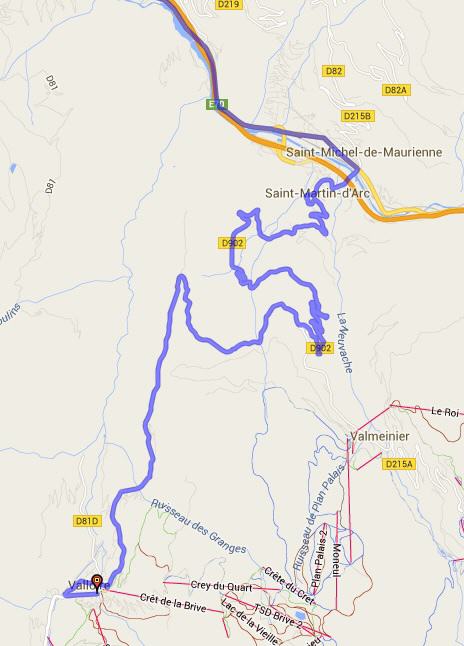Select the D215A road badge near Valmeinier
Image resolution: width=464 pixels, height=646 pixels.
coord(398,464)
